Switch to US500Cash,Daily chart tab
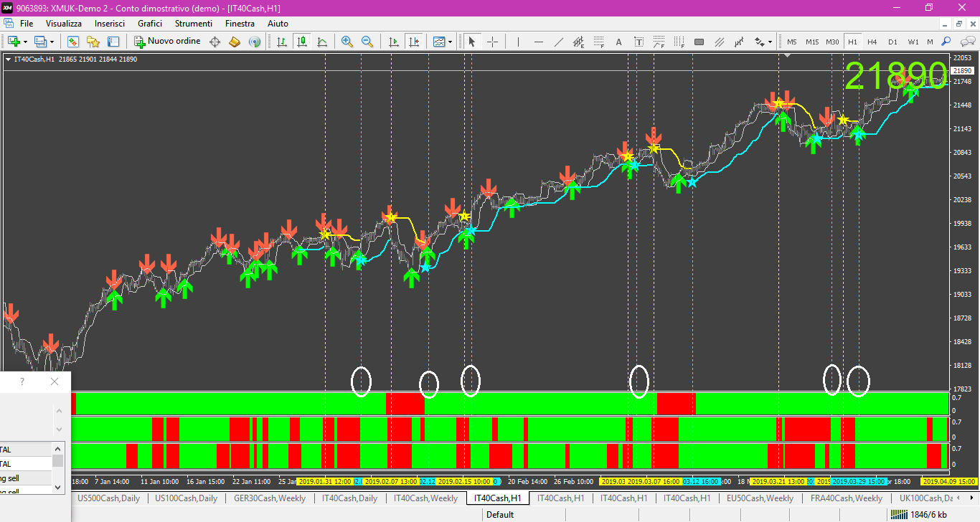The width and height of the screenshot is (980, 522). click(108, 498)
